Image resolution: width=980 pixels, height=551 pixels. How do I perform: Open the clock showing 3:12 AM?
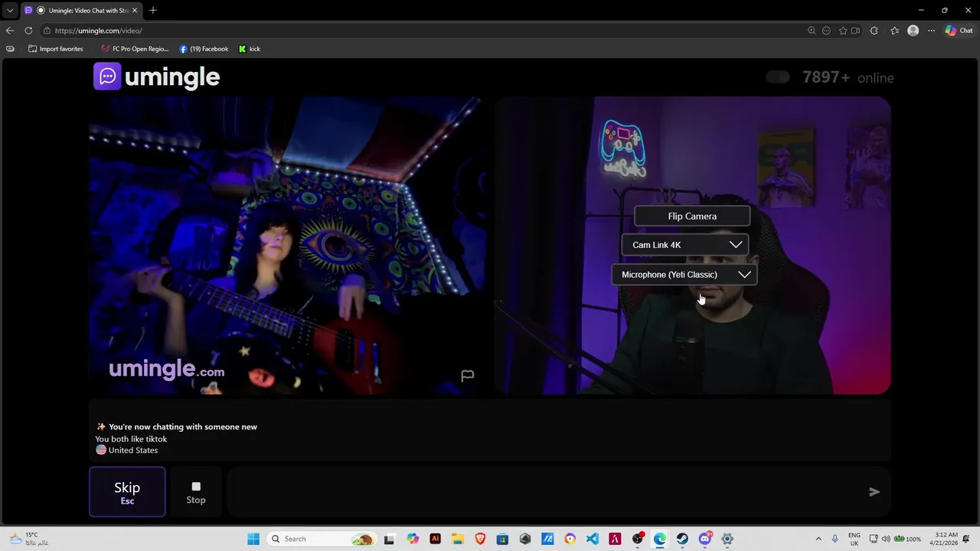946,539
